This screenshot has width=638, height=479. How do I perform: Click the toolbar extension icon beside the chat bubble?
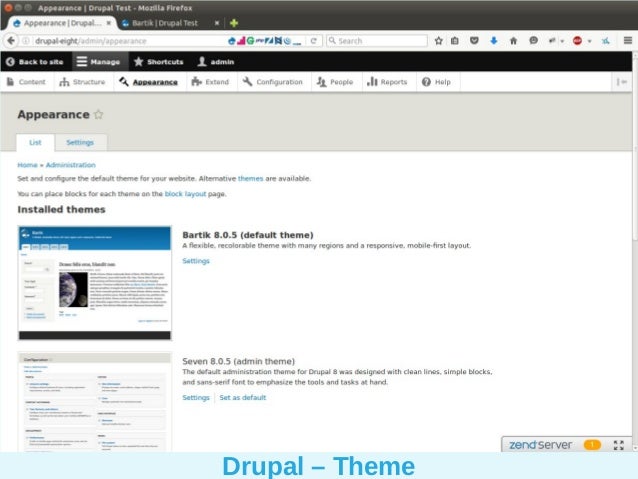click(552, 41)
